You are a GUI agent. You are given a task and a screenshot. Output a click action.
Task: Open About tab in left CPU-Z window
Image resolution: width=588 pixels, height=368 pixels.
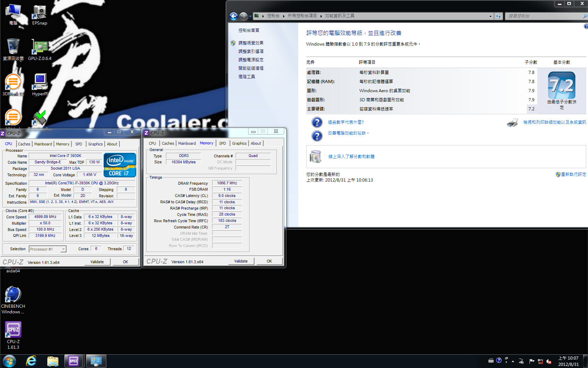point(112,144)
